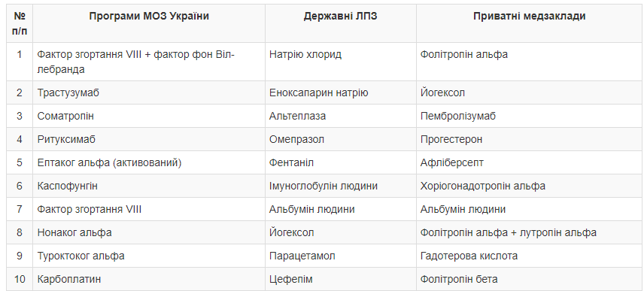This screenshot has height=291, width=644.
Task: Click the "№ п/п" header cell
Action: pos(20,23)
